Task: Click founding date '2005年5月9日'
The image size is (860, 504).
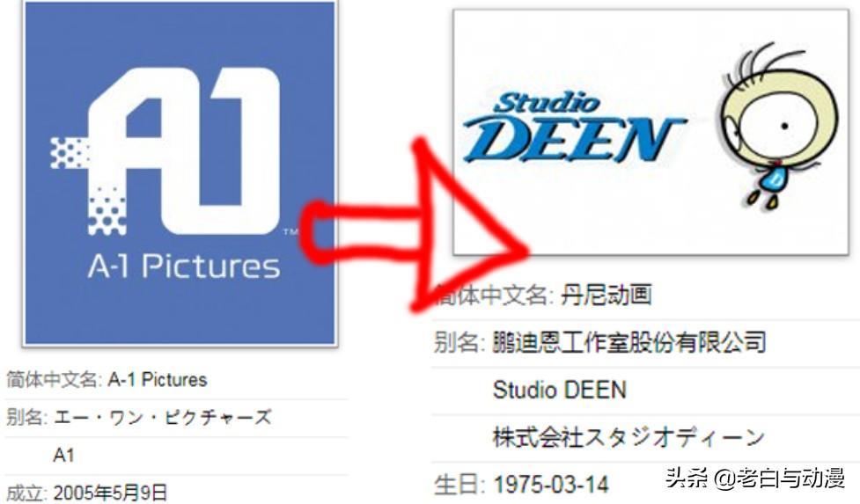Action: tap(110, 492)
